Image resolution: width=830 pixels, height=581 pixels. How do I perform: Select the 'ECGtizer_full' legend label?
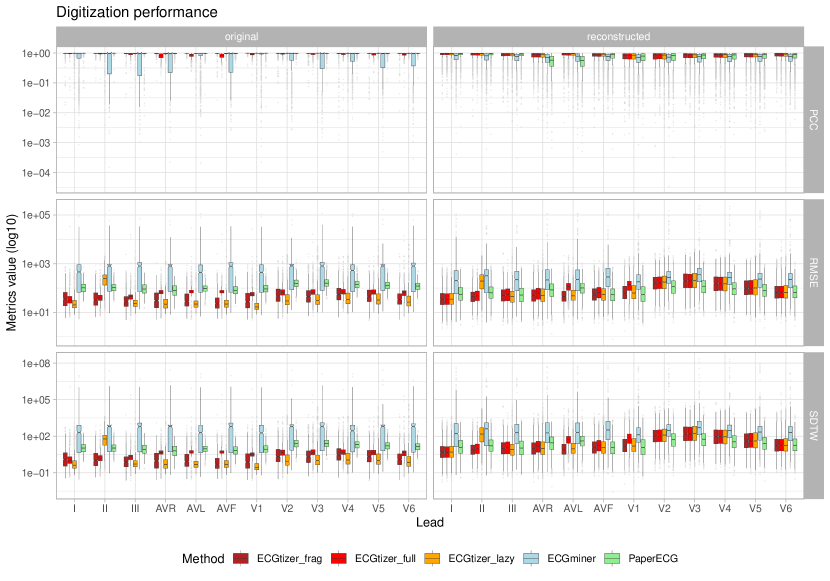pos(385,559)
